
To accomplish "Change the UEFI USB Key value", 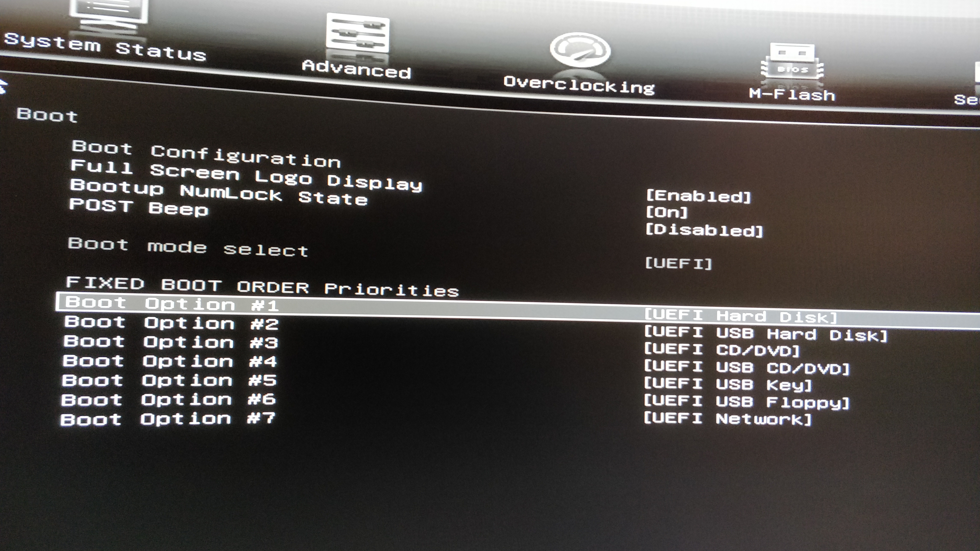I will tap(728, 384).
